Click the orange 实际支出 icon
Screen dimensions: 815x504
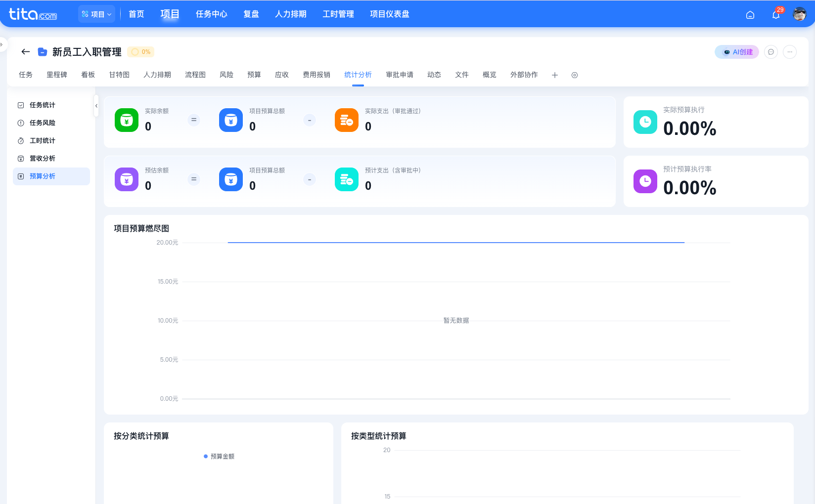(x=347, y=120)
